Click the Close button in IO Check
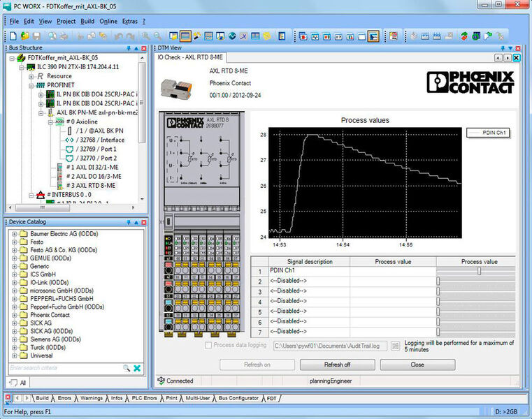 [417, 365]
